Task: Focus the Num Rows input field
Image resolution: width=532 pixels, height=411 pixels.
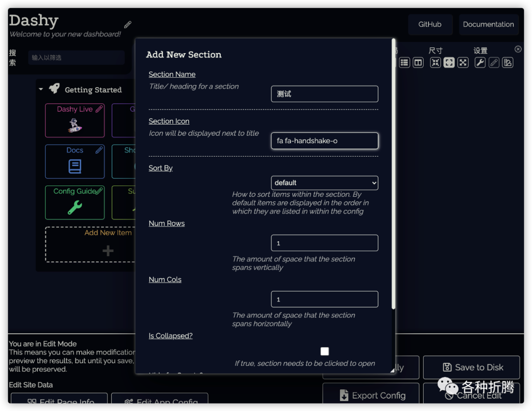Action: pos(324,243)
